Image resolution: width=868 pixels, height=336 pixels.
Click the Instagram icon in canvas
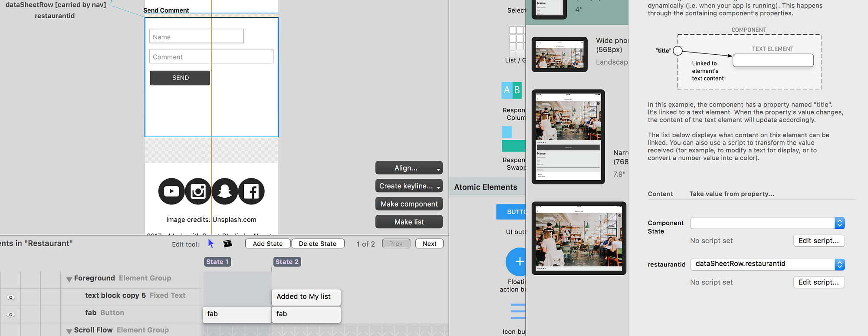[198, 191]
